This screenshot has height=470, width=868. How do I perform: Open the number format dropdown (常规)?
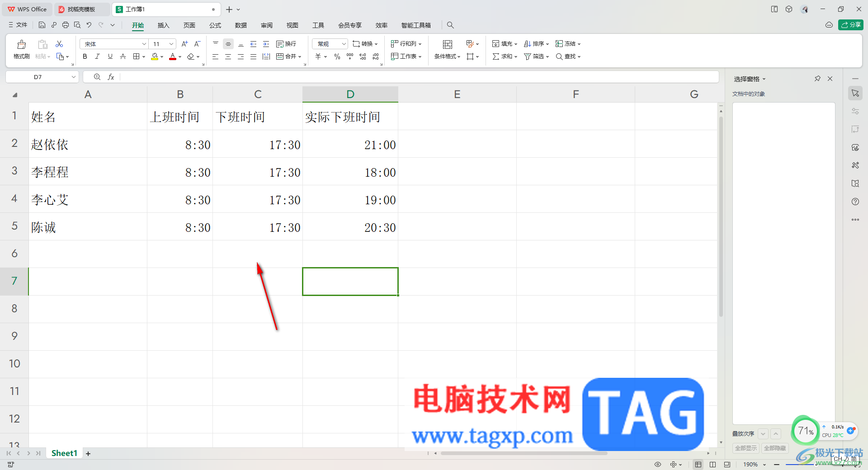344,44
